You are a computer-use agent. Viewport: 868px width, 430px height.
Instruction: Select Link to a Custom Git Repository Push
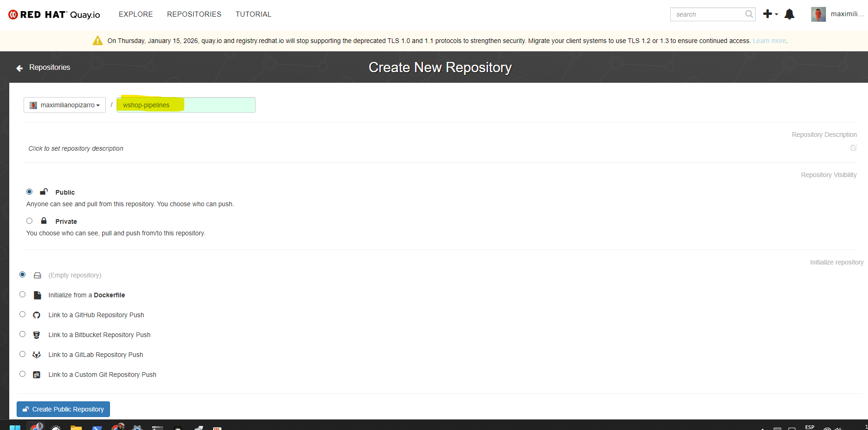click(22, 374)
